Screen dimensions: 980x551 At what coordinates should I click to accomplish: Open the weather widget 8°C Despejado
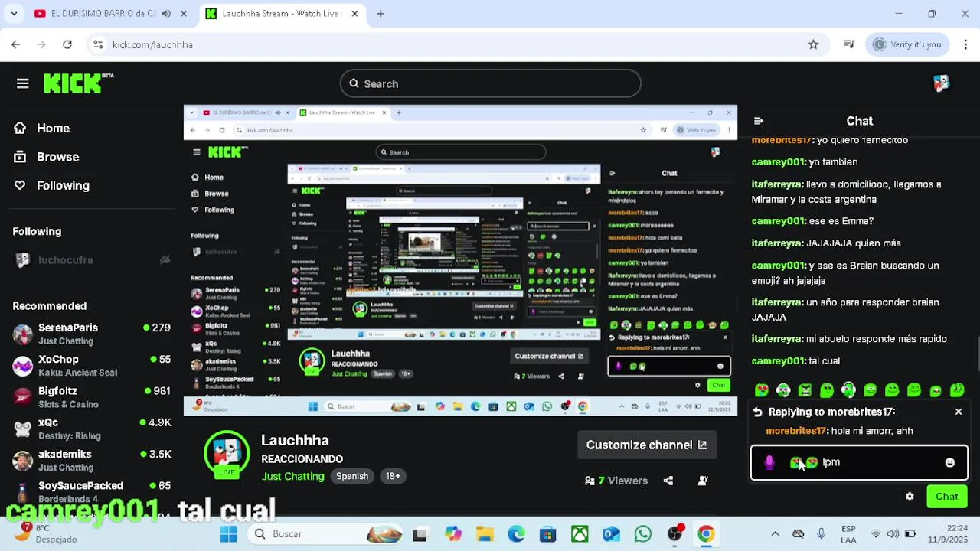[x=44, y=533]
